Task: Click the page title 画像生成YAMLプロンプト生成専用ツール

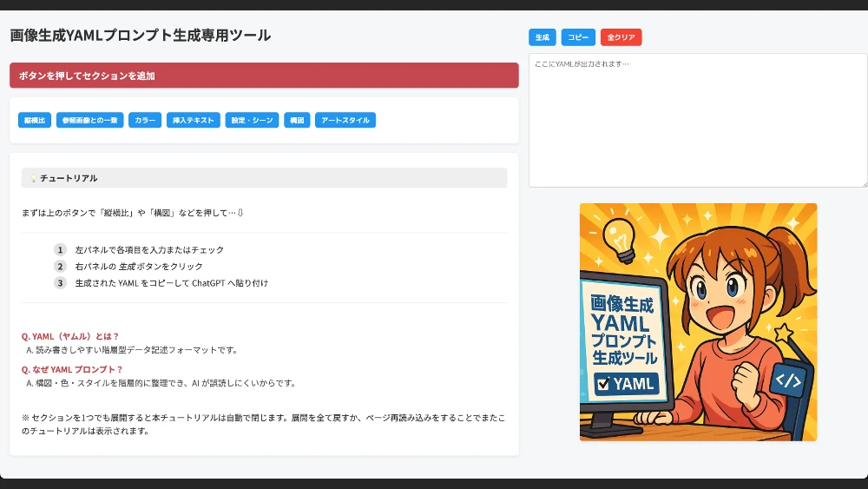Action: tap(140, 36)
